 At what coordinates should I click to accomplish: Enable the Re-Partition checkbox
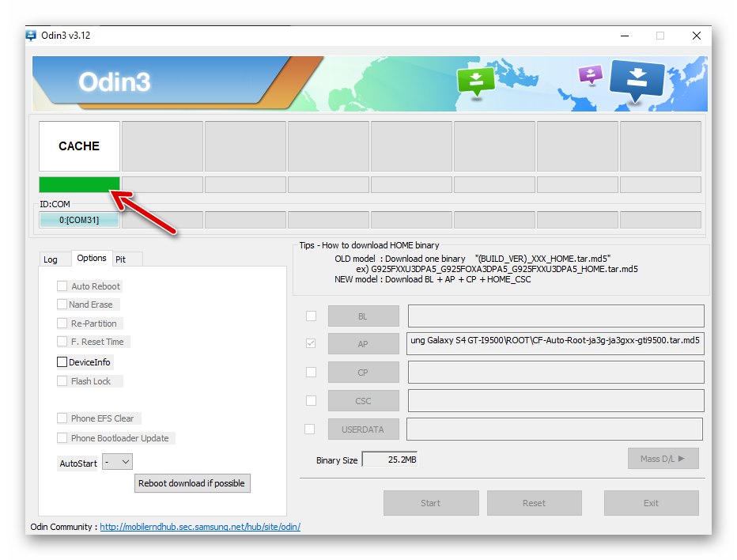pyautogui.click(x=62, y=323)
